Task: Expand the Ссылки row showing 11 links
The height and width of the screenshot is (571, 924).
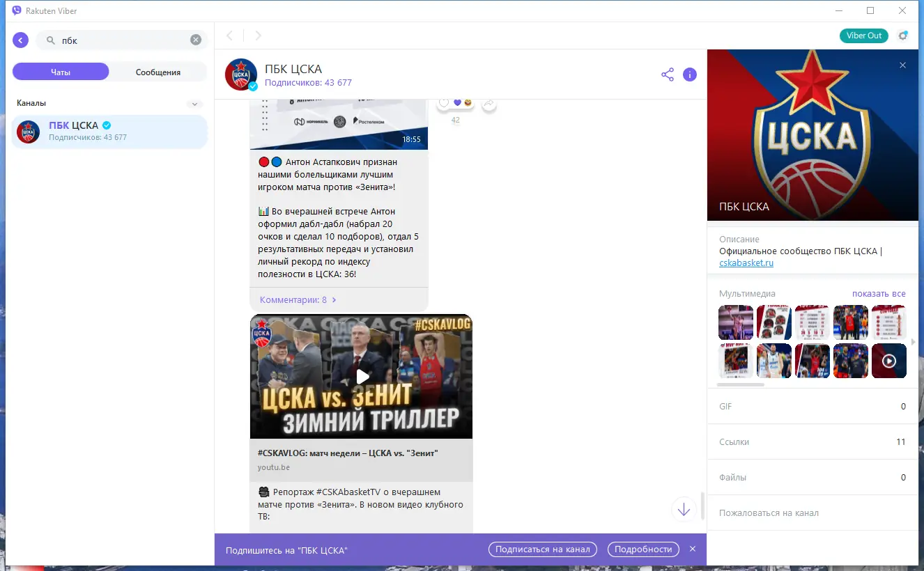Action: coord(812,441)
